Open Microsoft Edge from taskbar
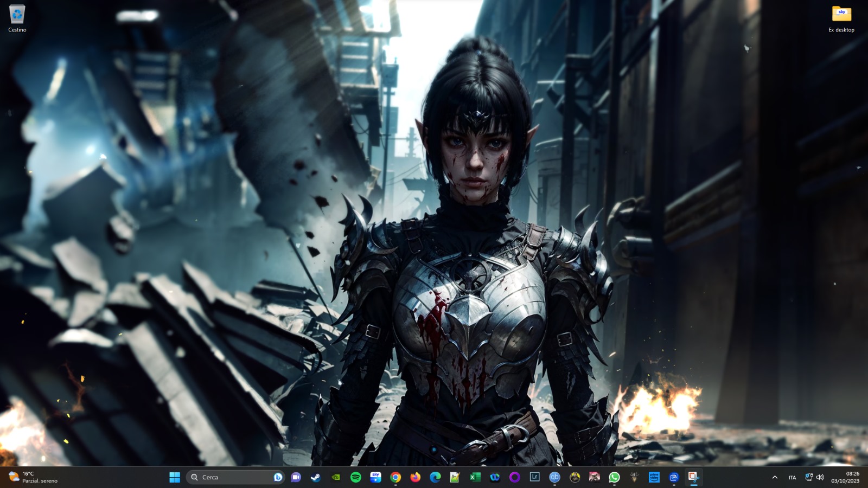868x488 pixels. click(435, 477)
